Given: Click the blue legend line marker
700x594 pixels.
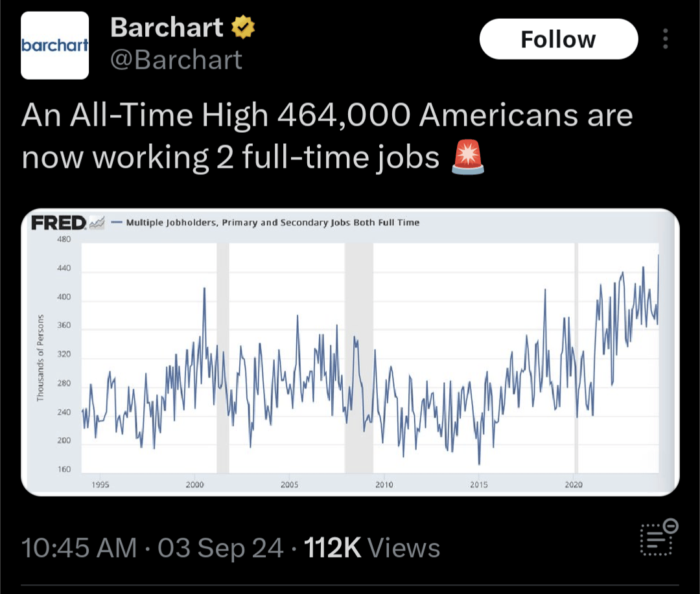Looking at the screenshot, I should click(117, 222).
